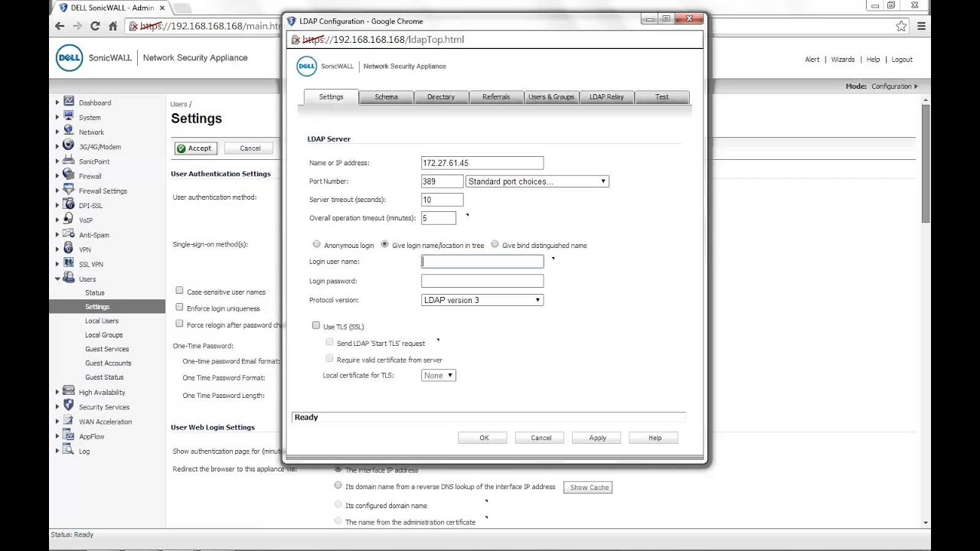Select the 3G/4G/Modem icon
Image resolution: width=980 pixels, height=551 pixels.
tap(69, 146)
